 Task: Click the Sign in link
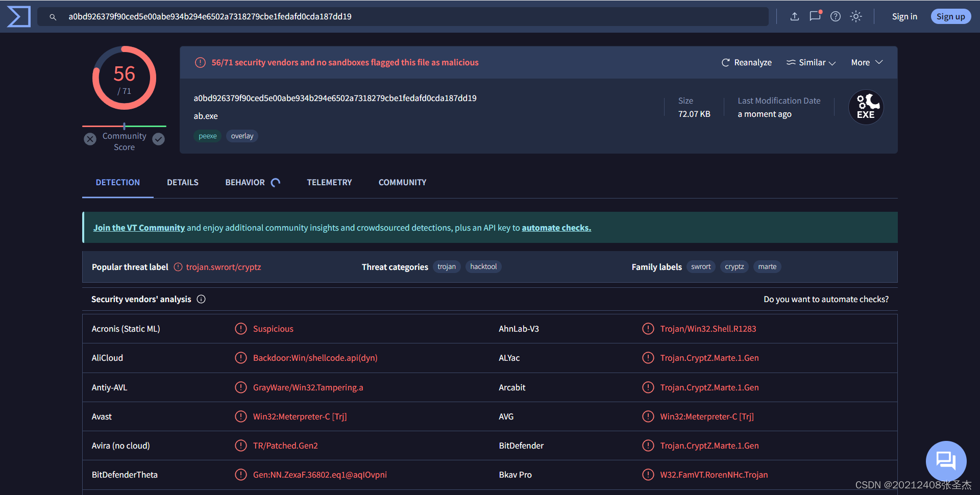click(x=904, y=16)
